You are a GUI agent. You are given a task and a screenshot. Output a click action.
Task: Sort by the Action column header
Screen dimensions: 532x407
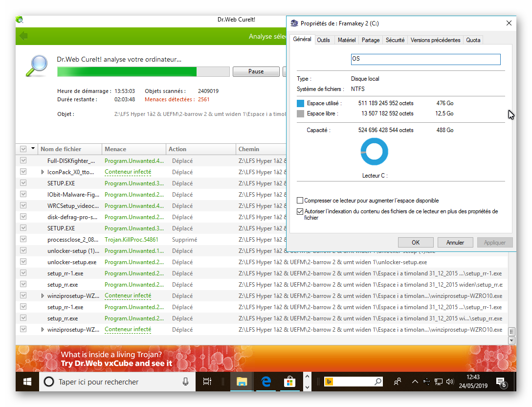pos(201,149)
